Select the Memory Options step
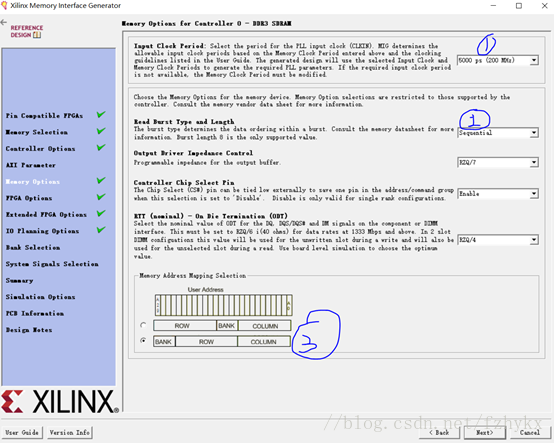Viewport: 554px width, 443px height. click(33, 182)
